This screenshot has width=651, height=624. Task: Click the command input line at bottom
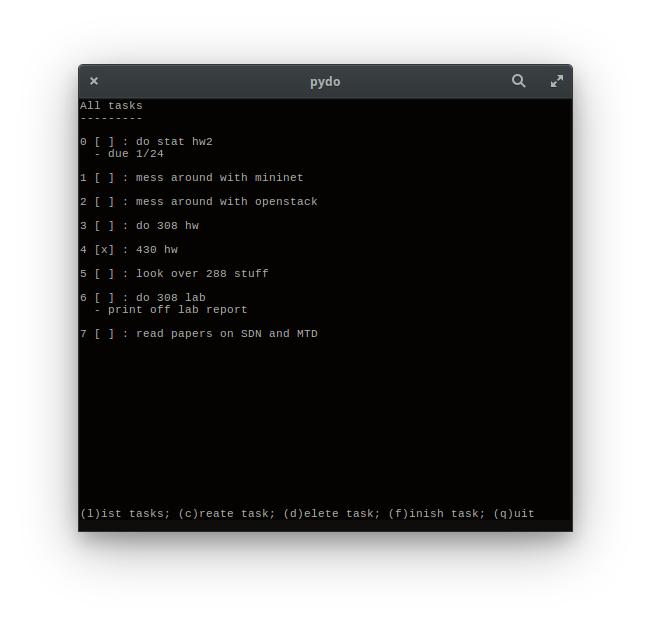[x=326, y=526]
